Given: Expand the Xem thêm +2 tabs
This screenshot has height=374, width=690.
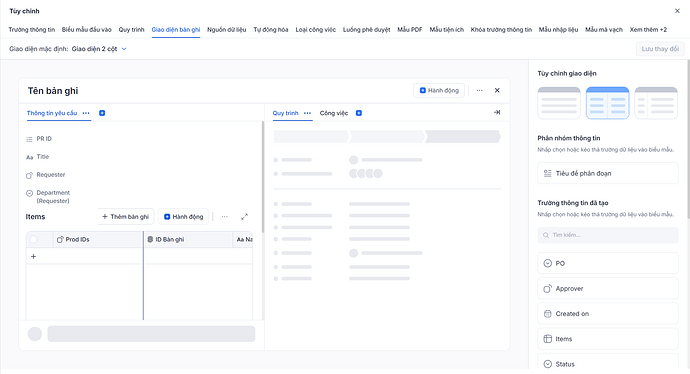Looking at the screenshot, I should pos(648,29).
